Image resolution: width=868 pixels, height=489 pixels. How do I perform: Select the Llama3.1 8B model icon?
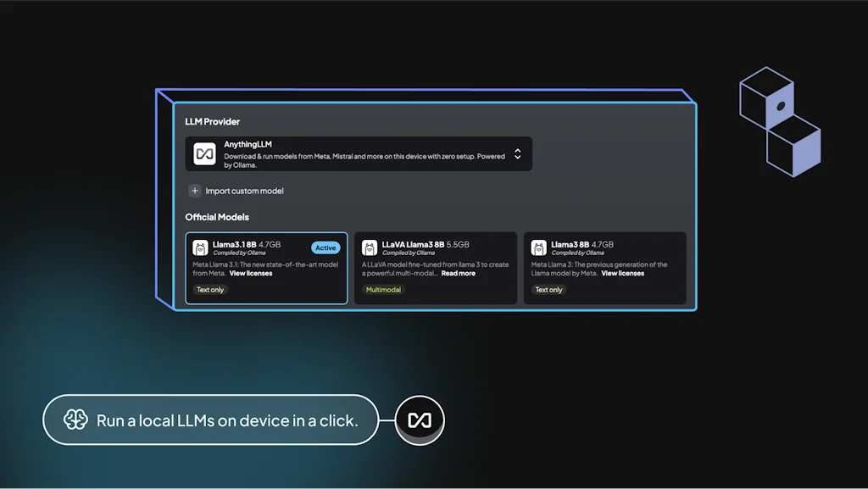click(200, 247)
